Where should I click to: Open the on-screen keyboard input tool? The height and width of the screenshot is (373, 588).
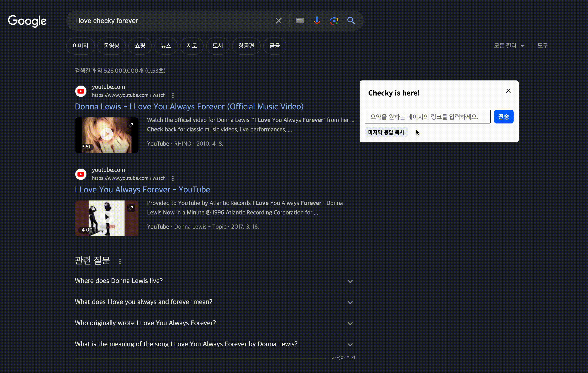coord(300,21)
